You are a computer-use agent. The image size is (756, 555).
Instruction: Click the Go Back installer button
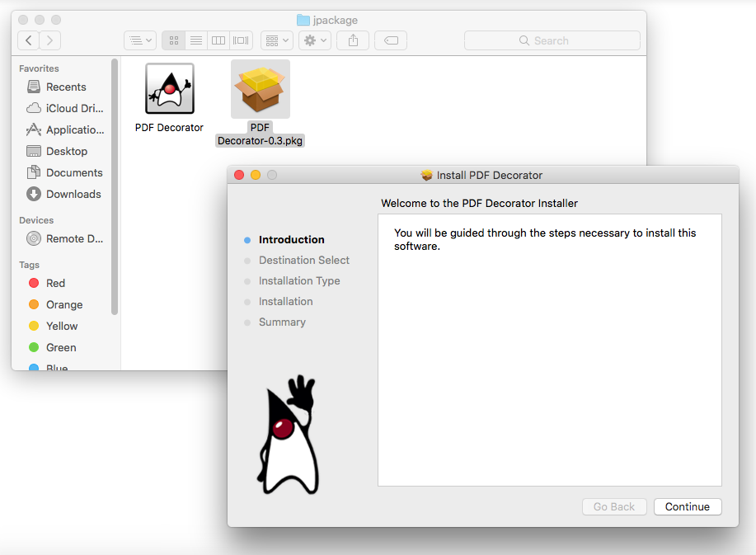pyautogui.click(x=614, y=507)
